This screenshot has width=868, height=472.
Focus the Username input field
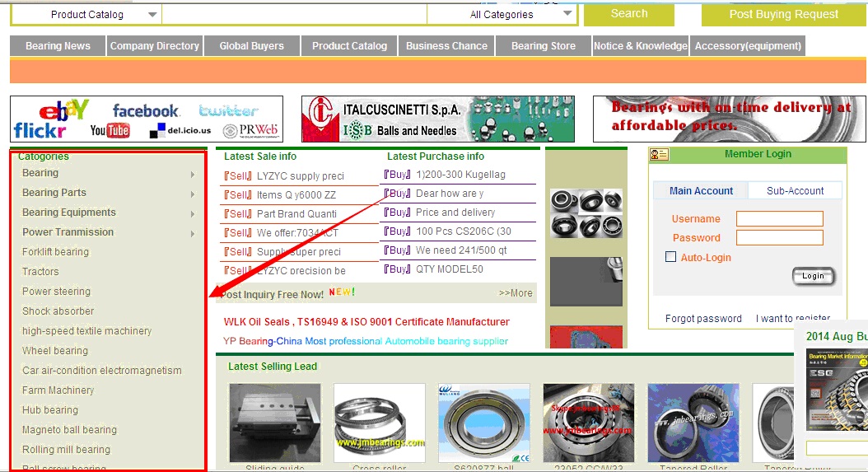pos(779,218)
